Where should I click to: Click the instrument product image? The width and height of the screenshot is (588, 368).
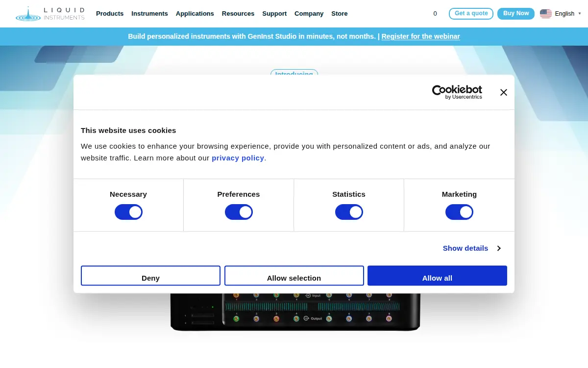(295, 312)
